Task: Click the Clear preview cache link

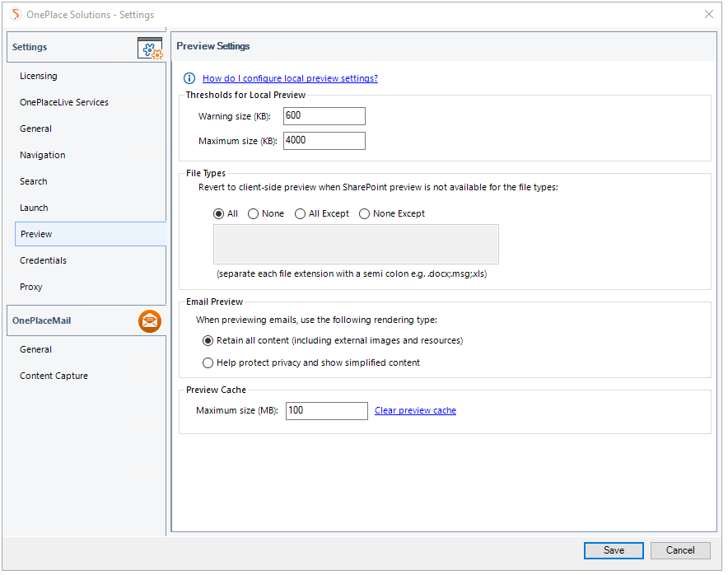Action: tap(417, 412)
